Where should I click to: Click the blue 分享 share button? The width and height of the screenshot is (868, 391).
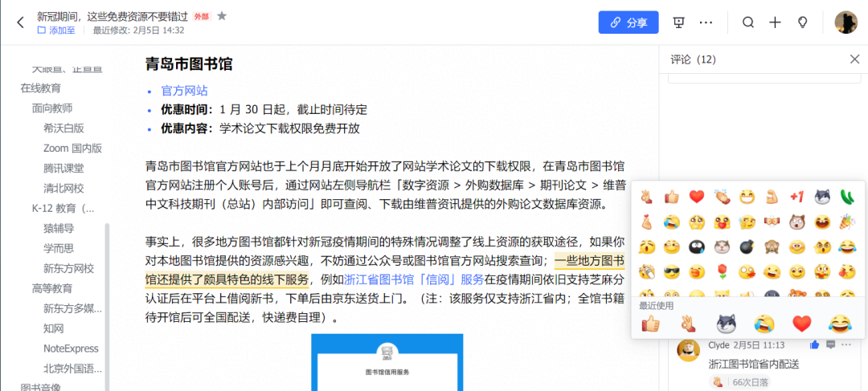[x=628, y=22]
